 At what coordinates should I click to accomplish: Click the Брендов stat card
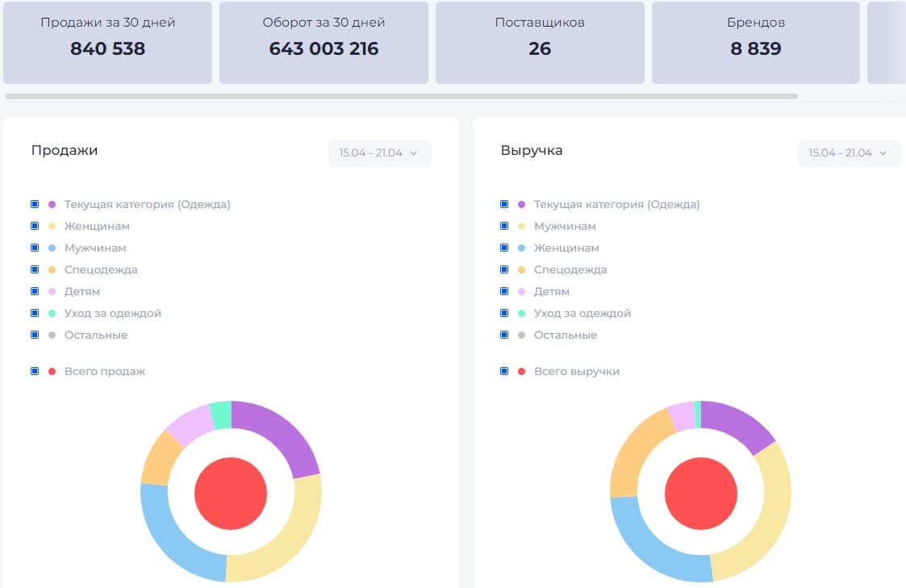click(x=756, y=42)
